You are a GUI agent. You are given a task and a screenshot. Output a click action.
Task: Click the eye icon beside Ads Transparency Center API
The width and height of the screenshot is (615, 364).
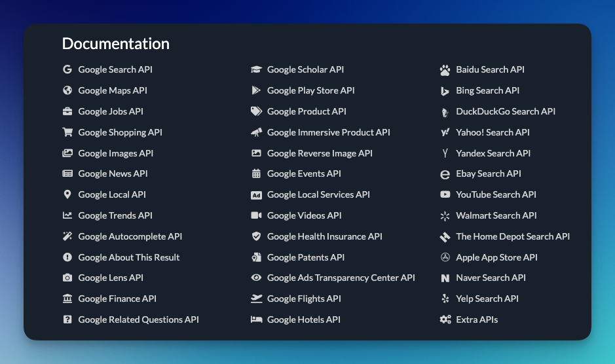click(256, 278)
